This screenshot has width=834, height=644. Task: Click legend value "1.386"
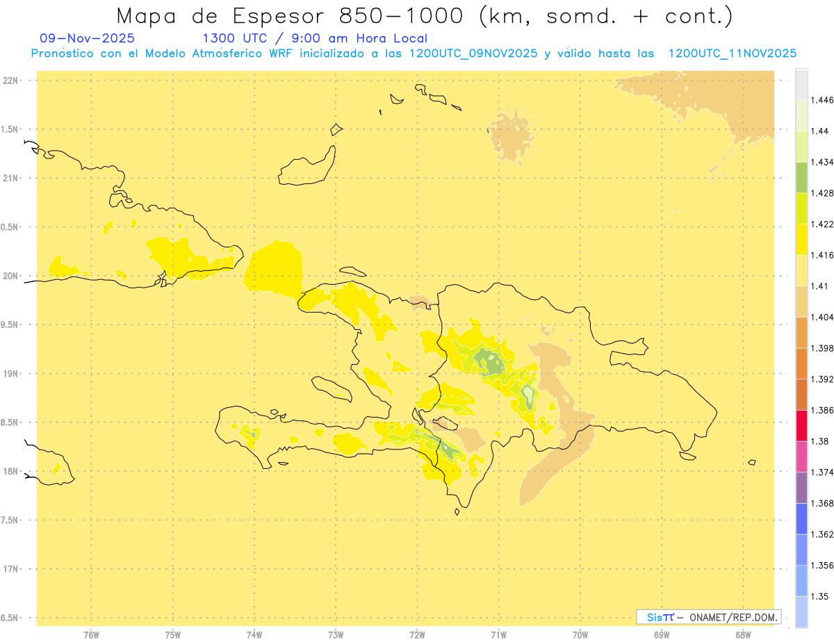(824, 410)
